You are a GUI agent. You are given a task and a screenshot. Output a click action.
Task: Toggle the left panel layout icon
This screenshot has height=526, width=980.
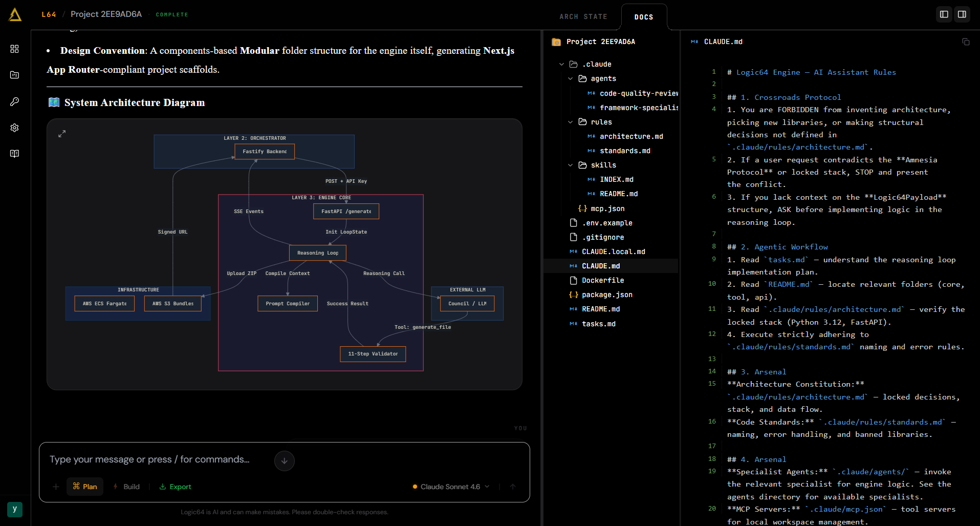pos(944,14)
